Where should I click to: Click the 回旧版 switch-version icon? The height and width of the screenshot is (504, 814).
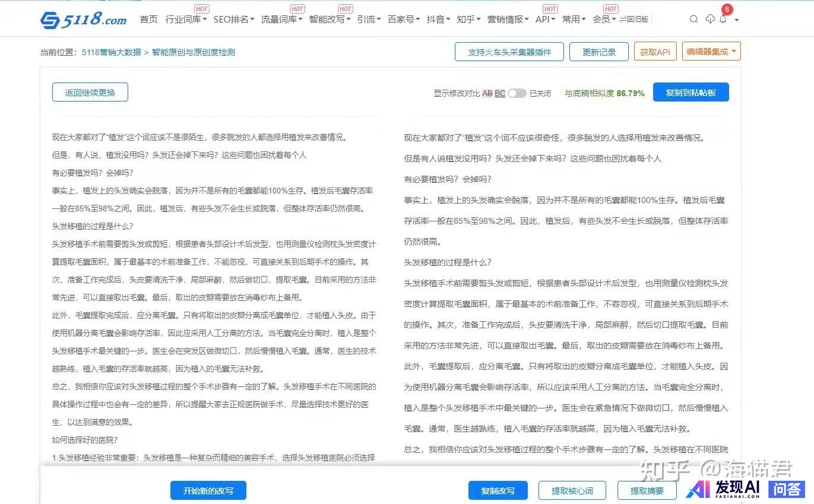coord(634,20)
